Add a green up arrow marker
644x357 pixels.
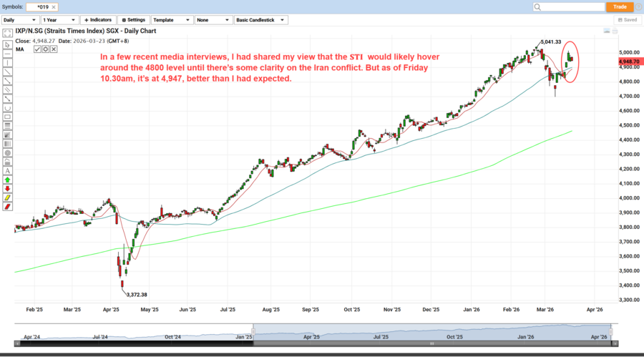click(7, 180)
